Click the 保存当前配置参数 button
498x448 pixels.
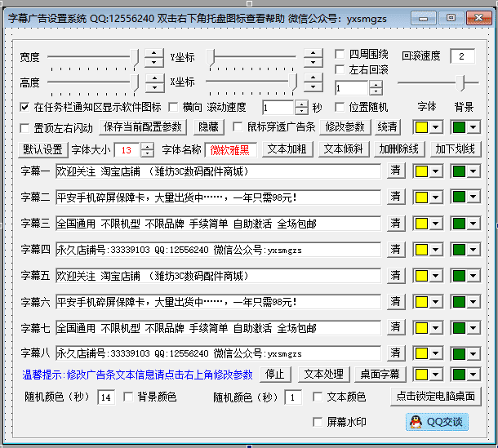pyautogui.click(x=143, y=127)
